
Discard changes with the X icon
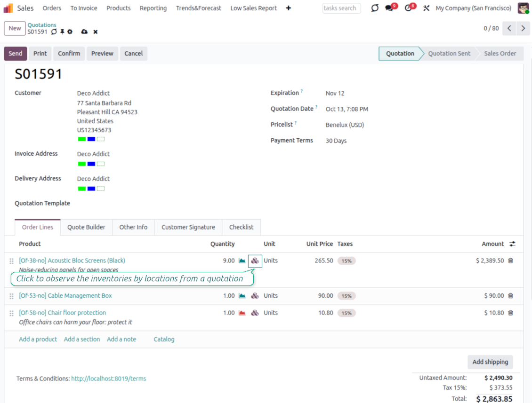point(96,32)
